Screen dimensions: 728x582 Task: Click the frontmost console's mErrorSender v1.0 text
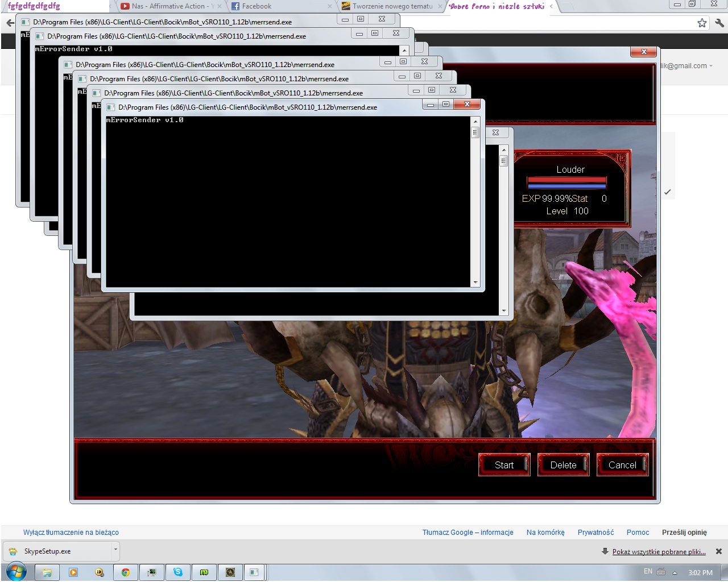click(x=144, y=120)
